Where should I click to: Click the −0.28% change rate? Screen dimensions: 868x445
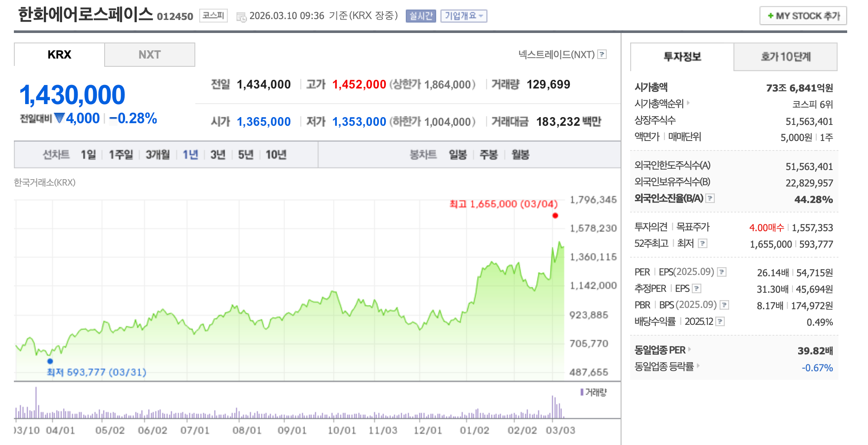coord(133,118)
